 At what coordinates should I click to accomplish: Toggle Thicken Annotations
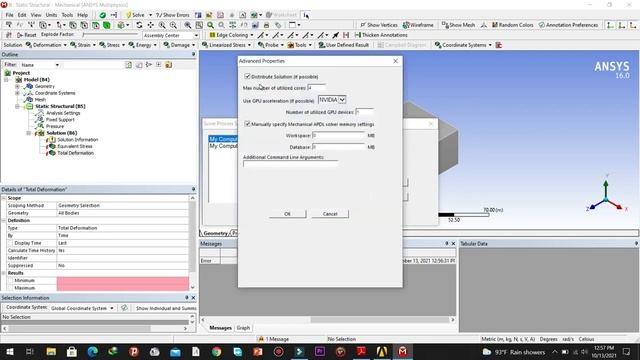pos(381,35)
